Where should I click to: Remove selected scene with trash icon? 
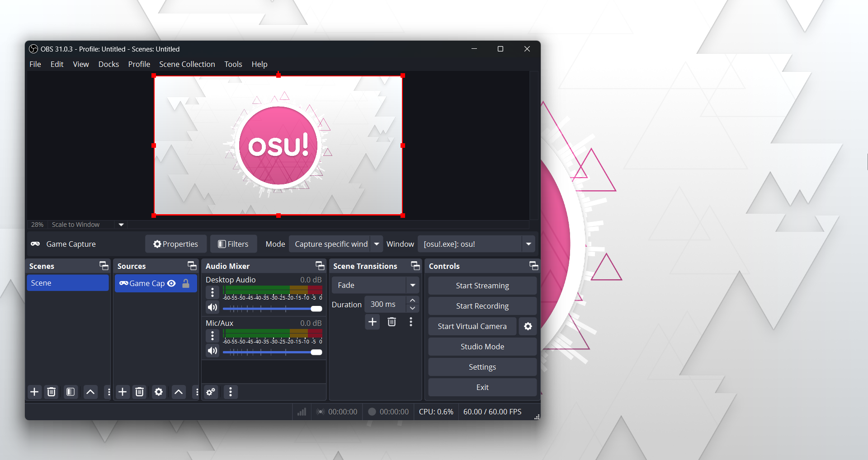tap(52, 392)
